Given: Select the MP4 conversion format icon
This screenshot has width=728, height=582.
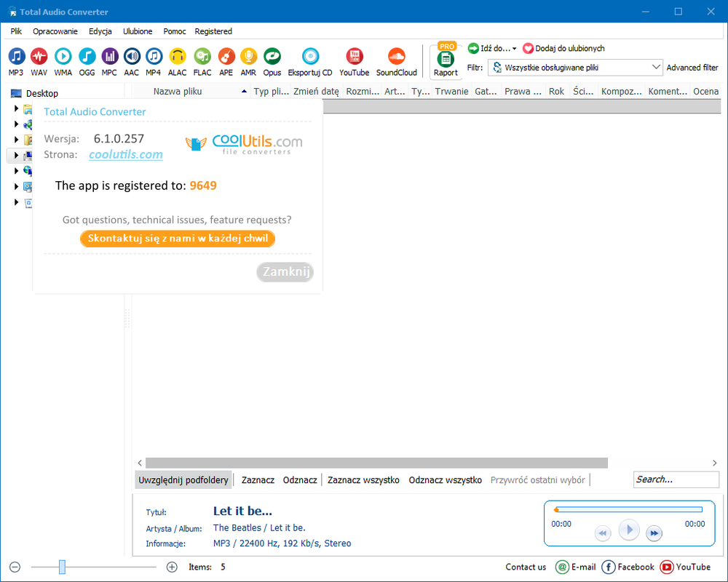Looking at the screenshot, I should (x=154, y=62).
